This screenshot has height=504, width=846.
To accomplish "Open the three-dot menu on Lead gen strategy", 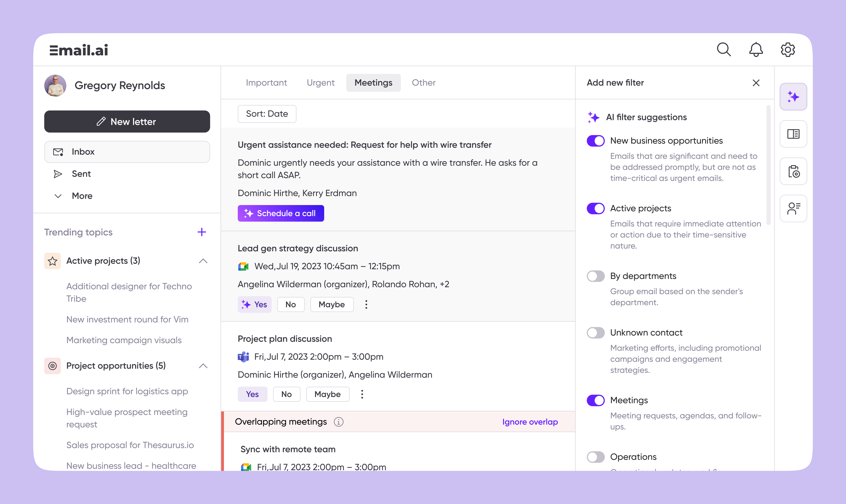I will [366, 305].
